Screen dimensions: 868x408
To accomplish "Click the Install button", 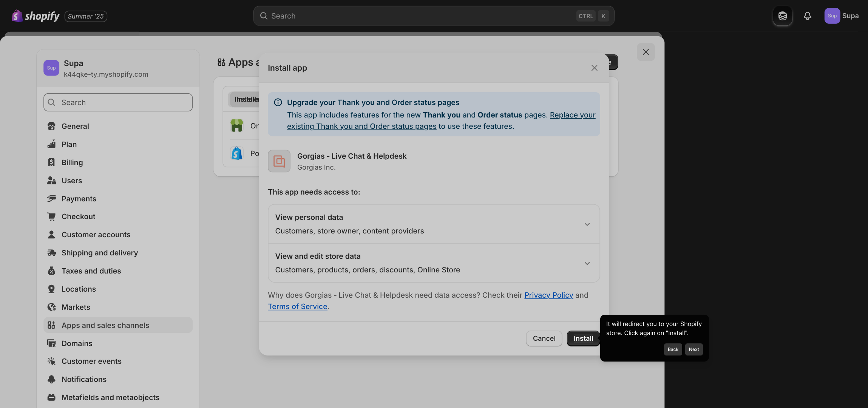I will 583,338.
